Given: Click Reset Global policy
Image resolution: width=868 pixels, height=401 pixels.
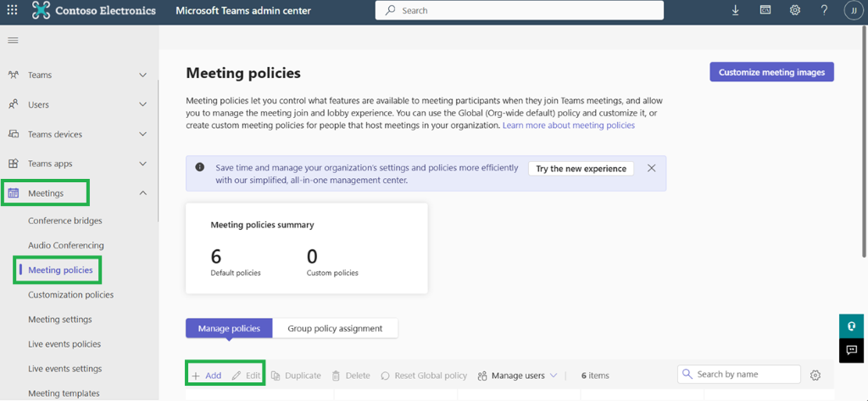Looking at the screenshot, I should [424, 375].
